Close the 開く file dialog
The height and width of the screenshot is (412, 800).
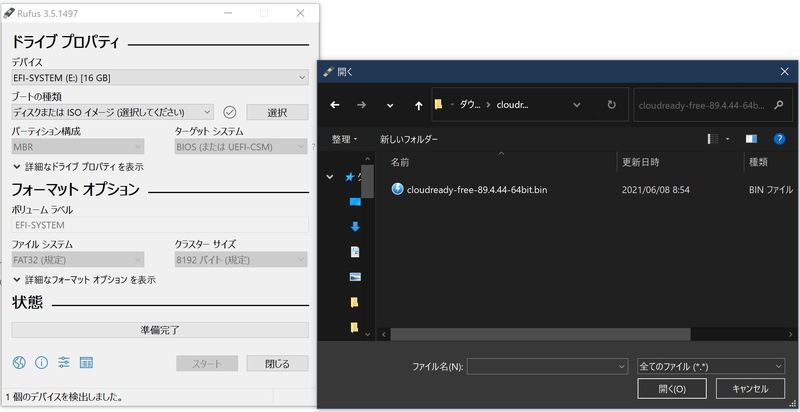click(x=784, y=72)
